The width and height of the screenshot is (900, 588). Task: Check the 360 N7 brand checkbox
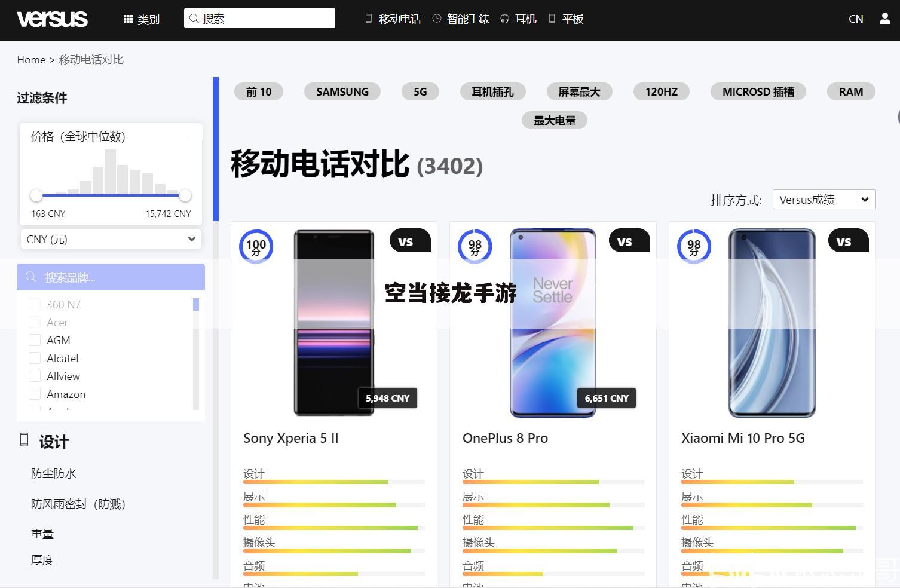(35, 304)
